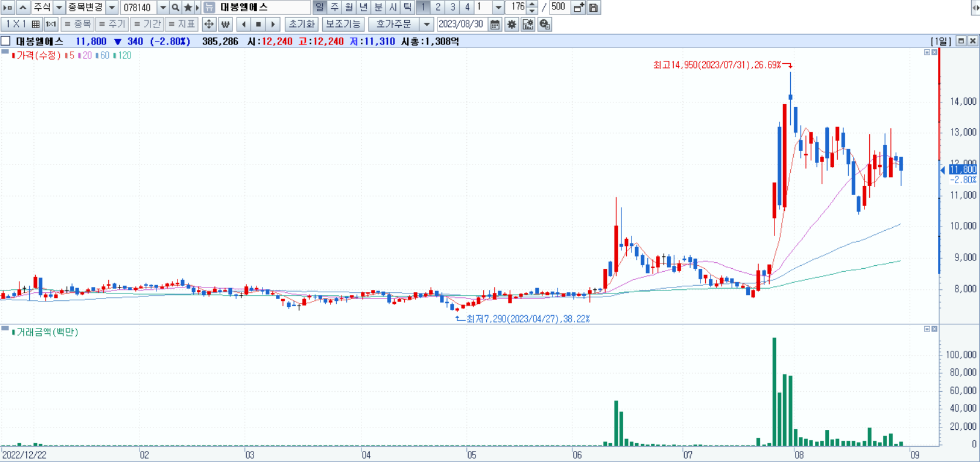
Task: Click the 뉴 news icon beside stock name
Action: [x=209, y=8]
